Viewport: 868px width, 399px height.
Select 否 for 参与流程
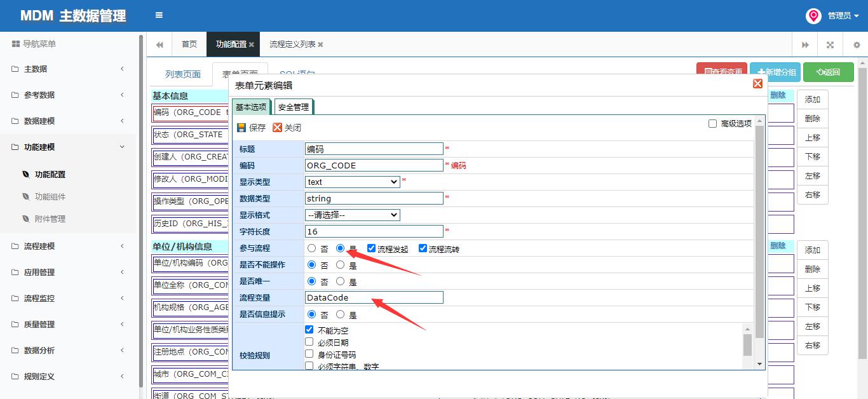pos(311,248)
